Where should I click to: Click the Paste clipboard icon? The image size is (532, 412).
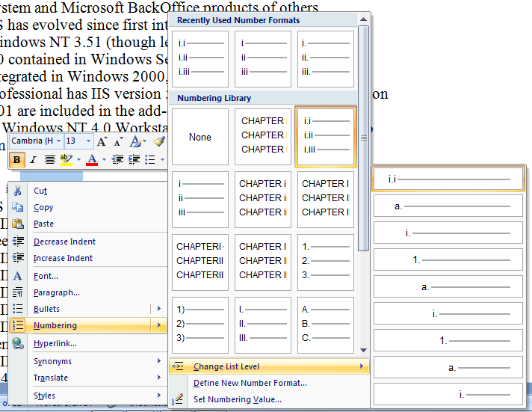[x=18, y=224]
